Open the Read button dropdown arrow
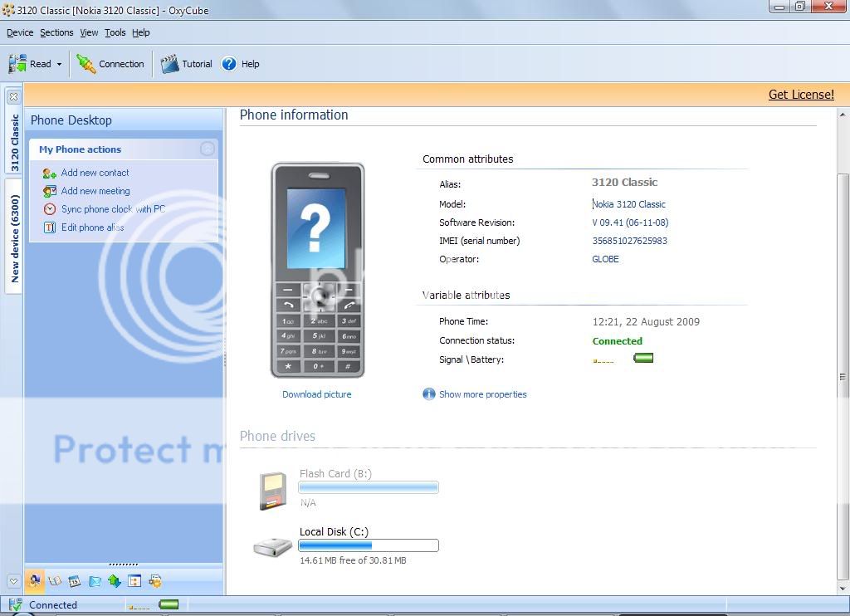 tap(60, 65)
